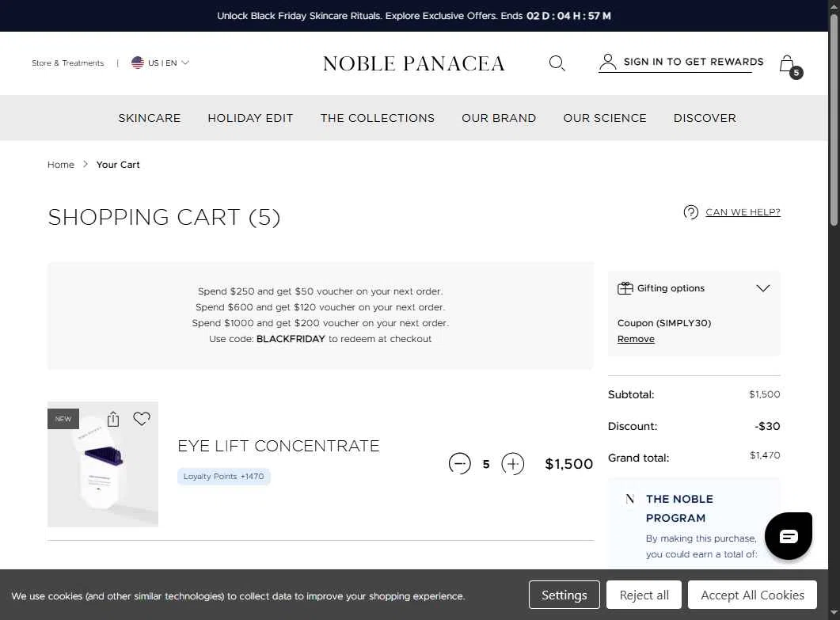The height and width of the screenshot is (620, 840).
Task: Remove the SIMPLY30 coupon
Action: click(x=636, y=339)
